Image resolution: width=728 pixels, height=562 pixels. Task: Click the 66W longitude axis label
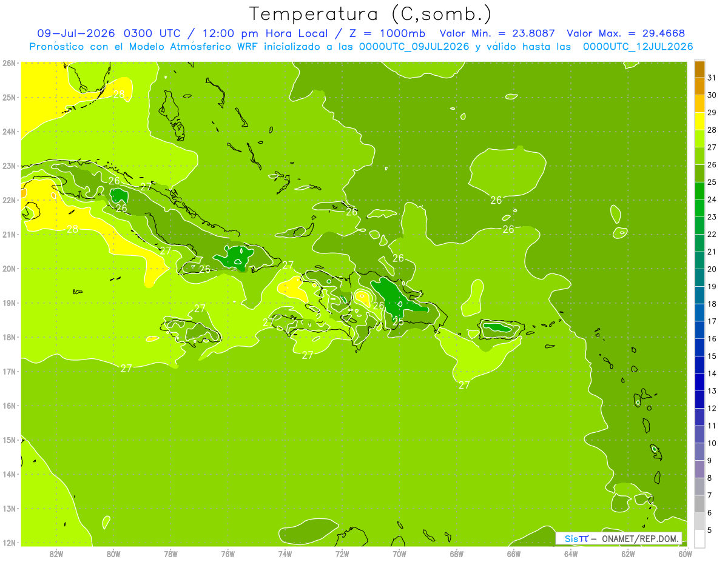[513, 554]
